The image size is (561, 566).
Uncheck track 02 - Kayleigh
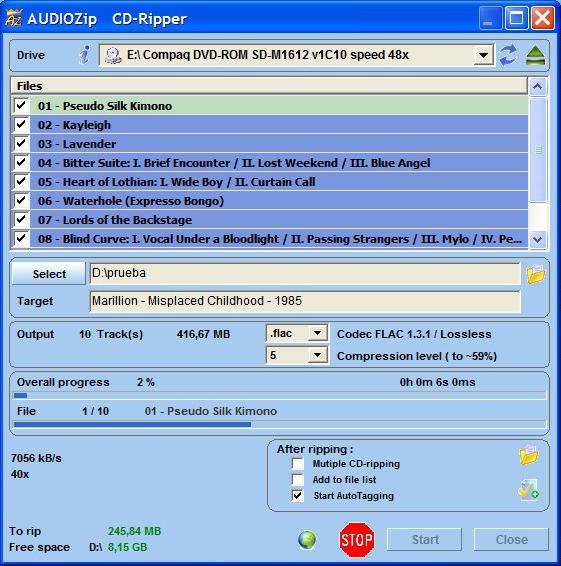tap(21, 125)
